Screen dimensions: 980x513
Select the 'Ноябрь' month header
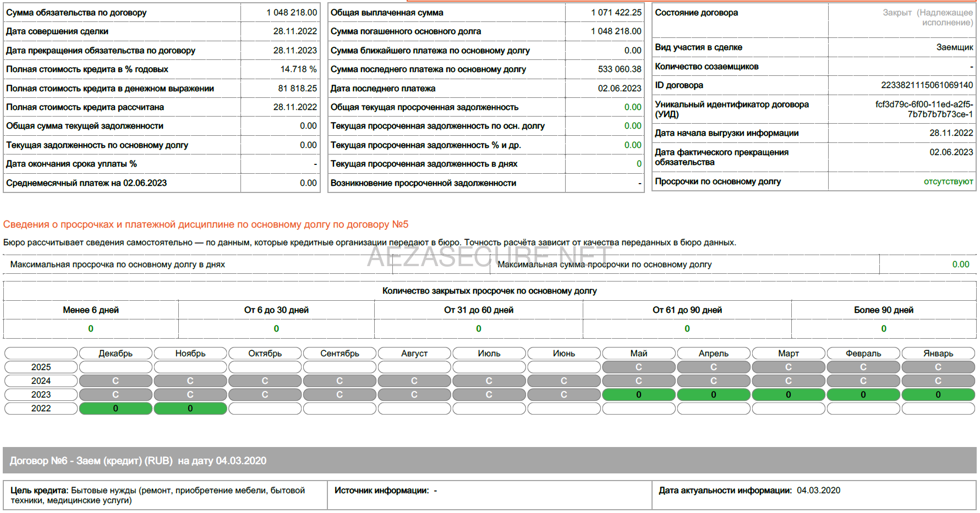pos(190,354)
